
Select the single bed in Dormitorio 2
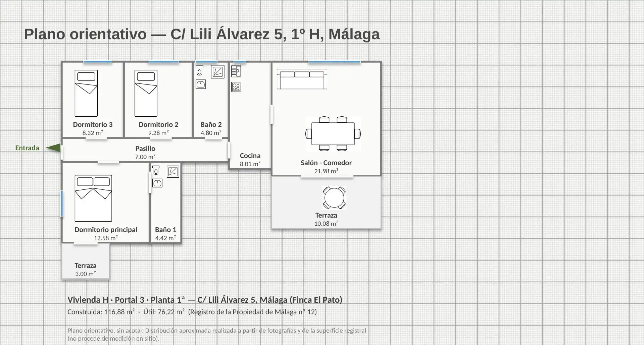pos(146,93)
